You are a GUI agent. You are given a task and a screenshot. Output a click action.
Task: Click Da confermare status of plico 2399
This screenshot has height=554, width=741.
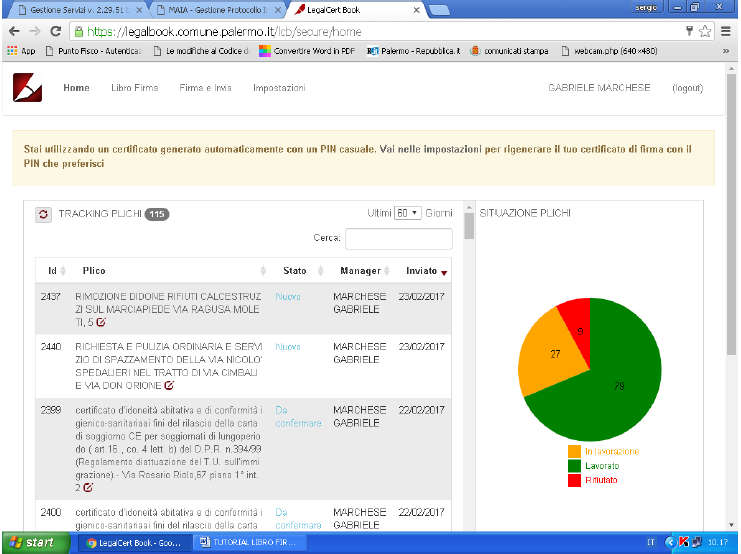298,416
